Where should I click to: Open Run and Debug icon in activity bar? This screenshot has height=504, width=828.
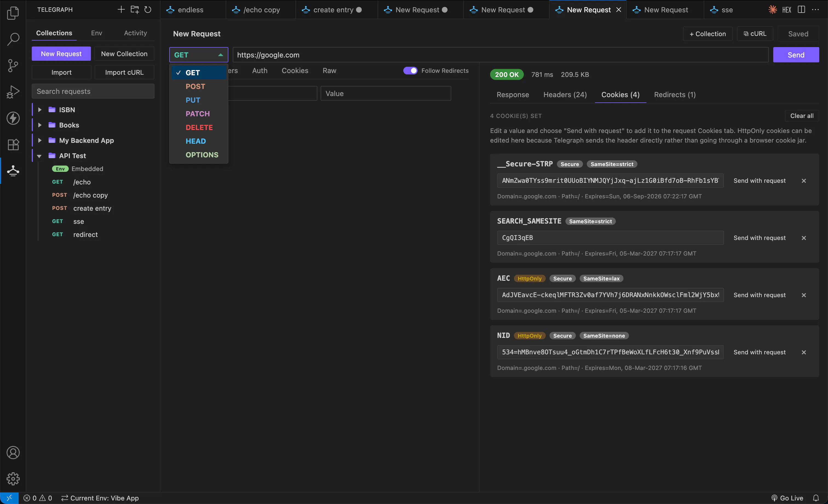[13, 92]
